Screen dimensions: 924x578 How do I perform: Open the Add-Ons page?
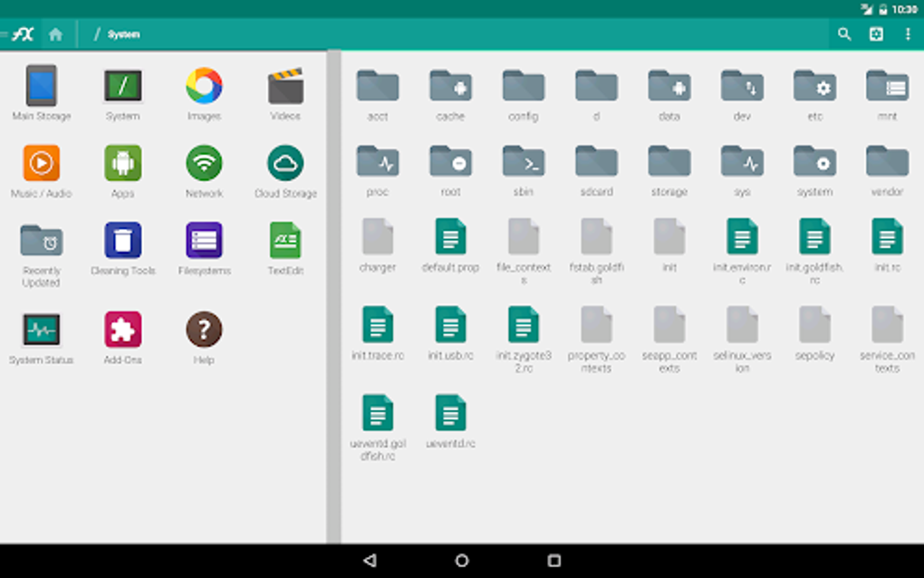point(122,328)
